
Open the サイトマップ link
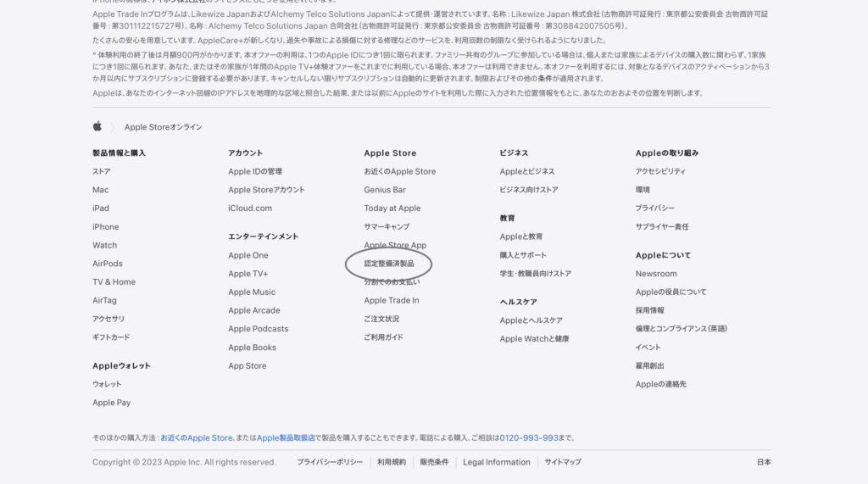point(563,462)
